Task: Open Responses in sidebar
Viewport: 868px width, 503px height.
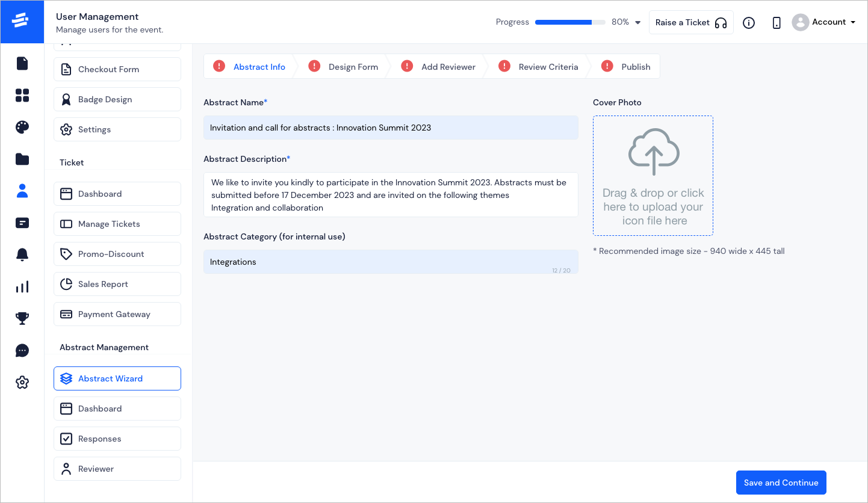Action: pyautogui.click(x=117, y=439)
